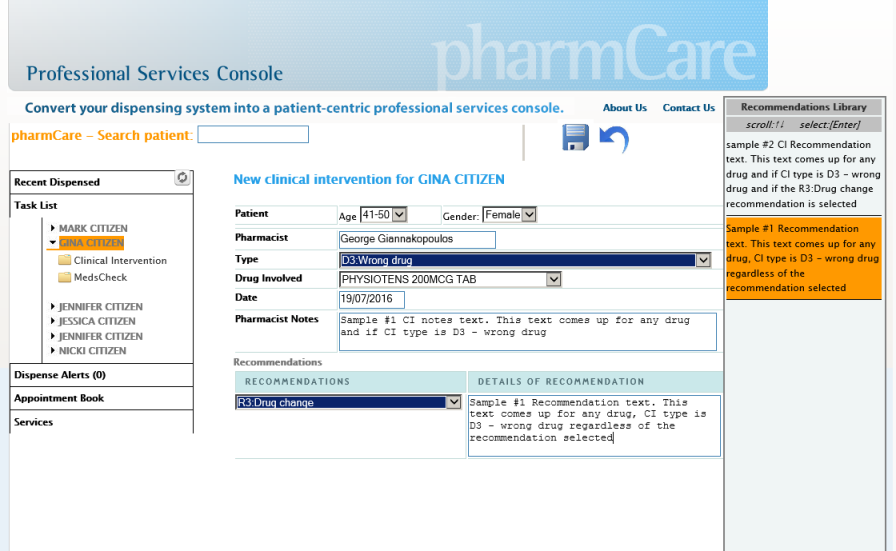Expand MARK CITIZEN tree node
Screen dimensions: 896x551
[x=53, y=227]
